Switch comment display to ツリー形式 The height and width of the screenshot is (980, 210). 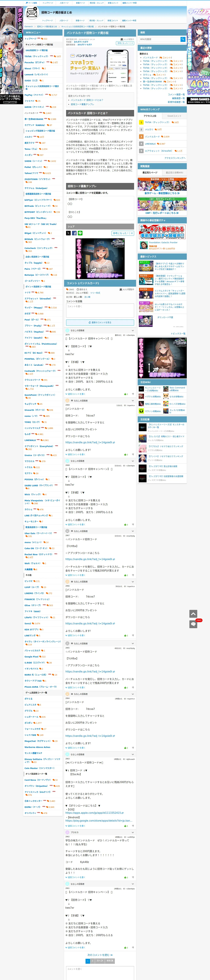pyautogui.click(x=95, y=293)
